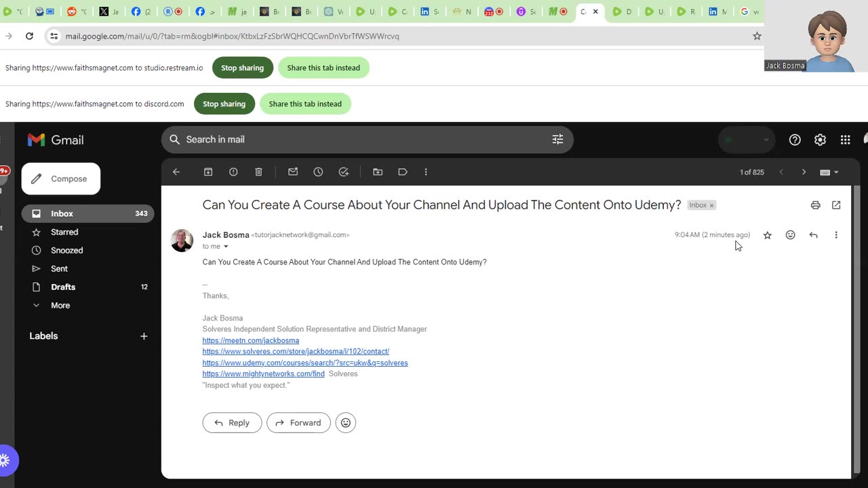Archive this email
This screenshot has height=488, width=868.
tap(208, 172)
